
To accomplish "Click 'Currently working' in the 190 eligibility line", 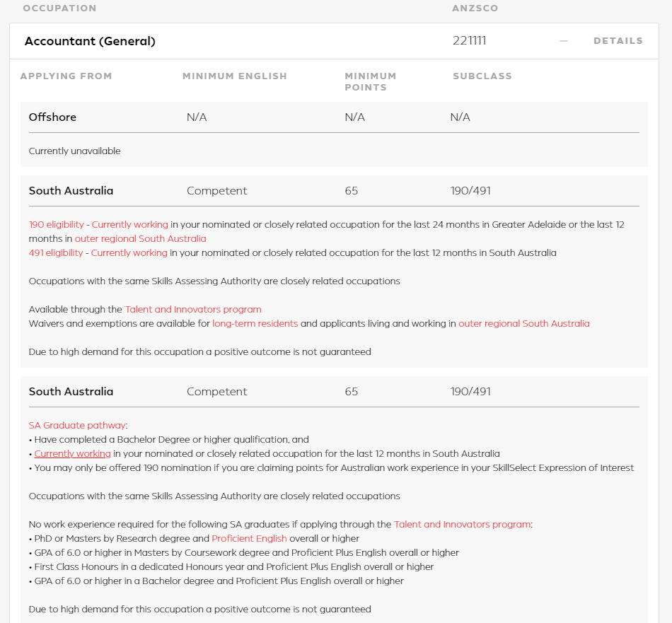I will pos(130,224).
